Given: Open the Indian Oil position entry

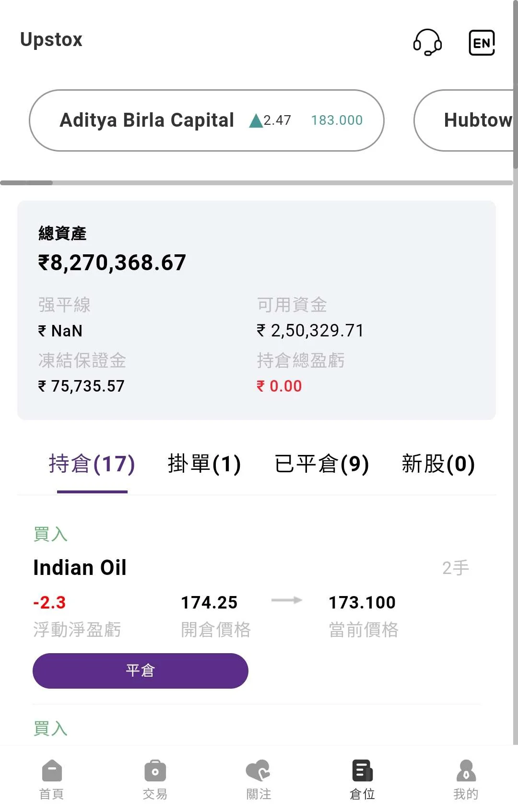Looking at the screenshot, I should (x=80, y=568).
